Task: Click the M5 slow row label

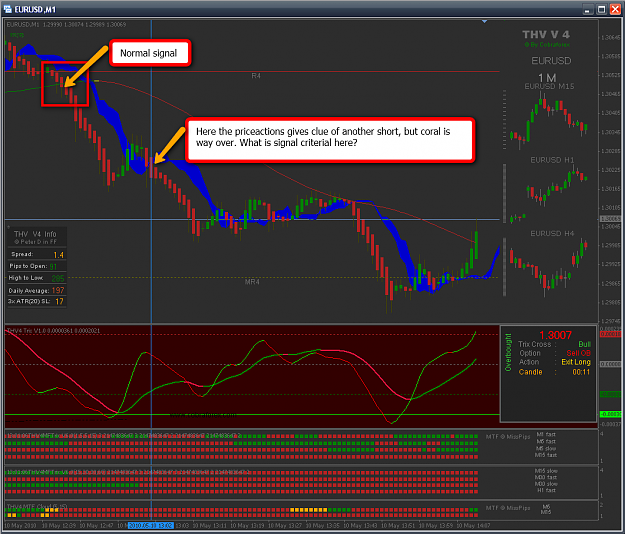Action: click(x=546, y=448)
